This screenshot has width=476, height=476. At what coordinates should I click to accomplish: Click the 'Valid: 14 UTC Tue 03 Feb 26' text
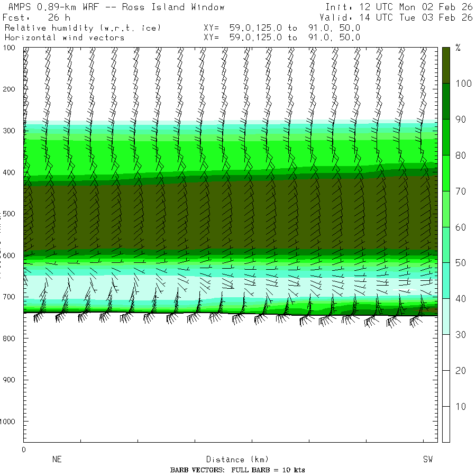tap(396, 17)
